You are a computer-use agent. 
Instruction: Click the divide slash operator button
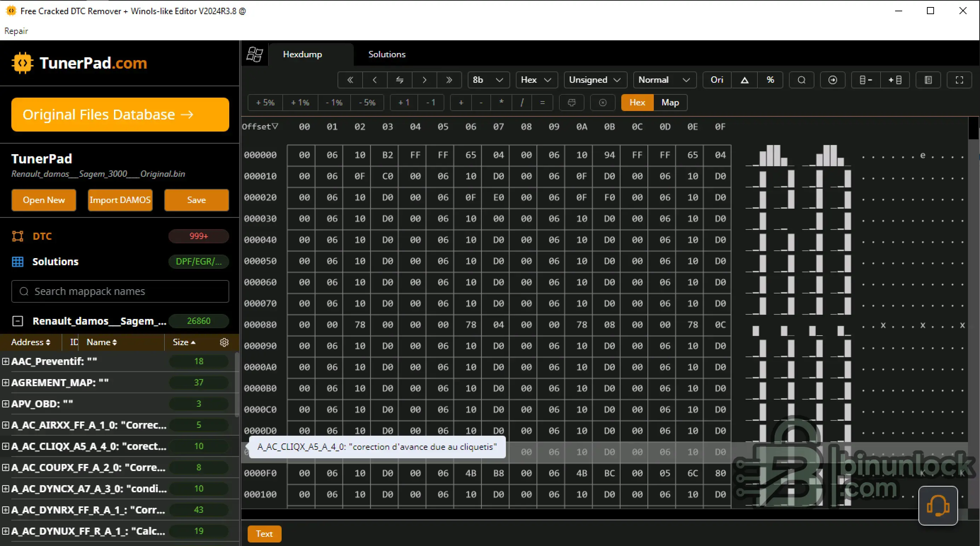point(522,103)
